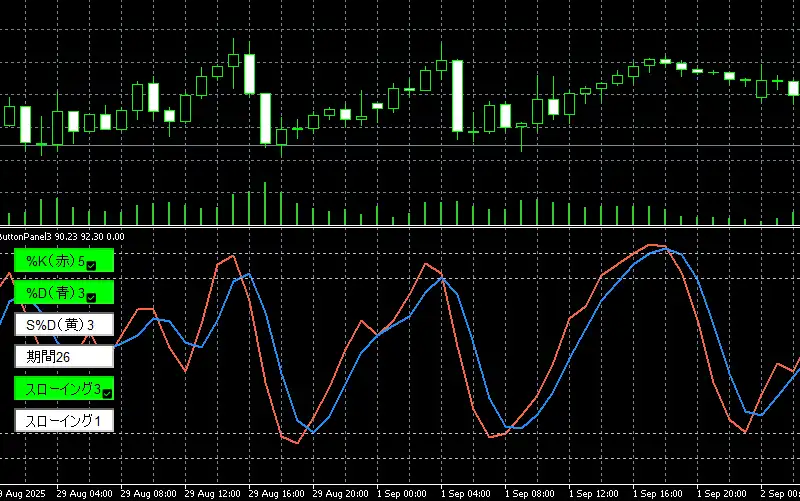Viewport: 800px width, 501px height.
Task: Select the large white candle near 29 Aug 16:00
Action: click(x=266, y=119)
